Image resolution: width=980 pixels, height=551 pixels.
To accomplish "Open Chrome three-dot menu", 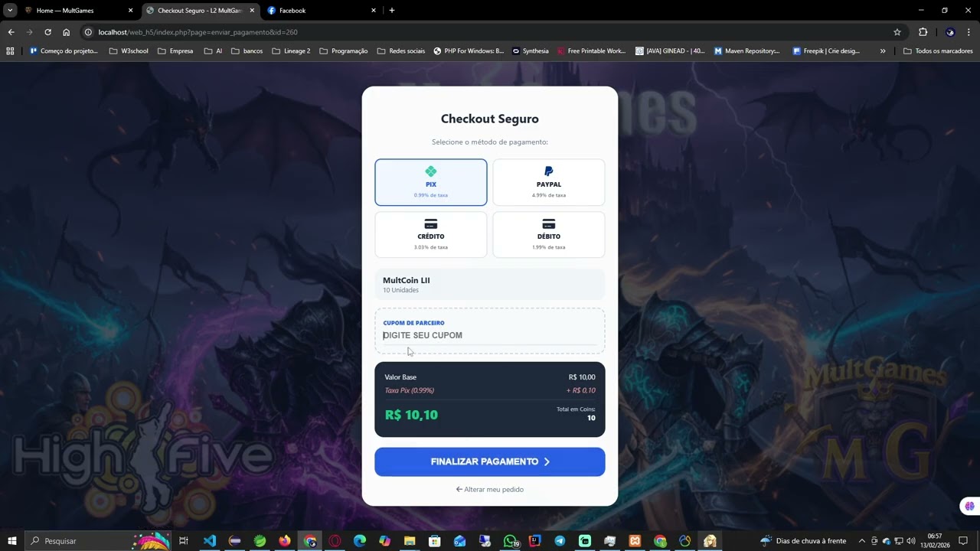I will (969, 32).
